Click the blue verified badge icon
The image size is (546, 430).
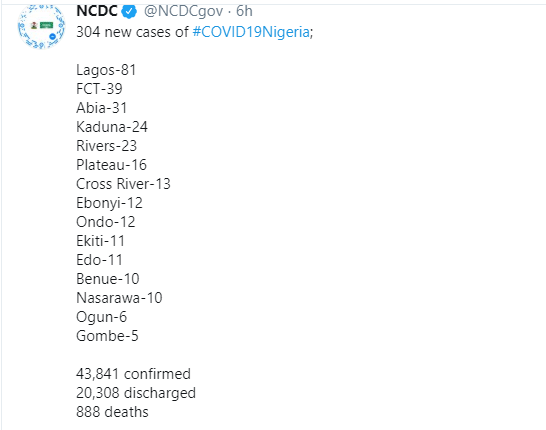point(129,12)
